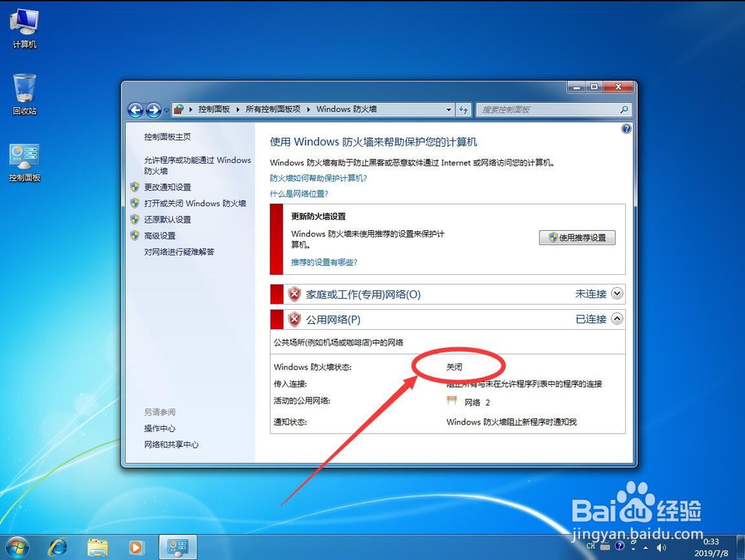The image size is (745, 560).
Task: Open 网络和共享中心 link
Action: (171, 445)
